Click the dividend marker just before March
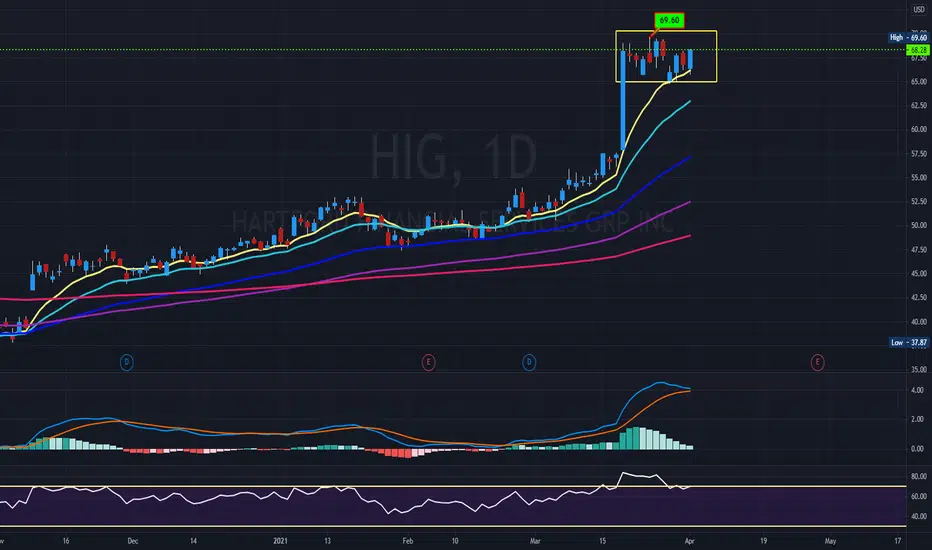This screenshot has width=932, height=550. pyautogui.click(x=529, y=362)
